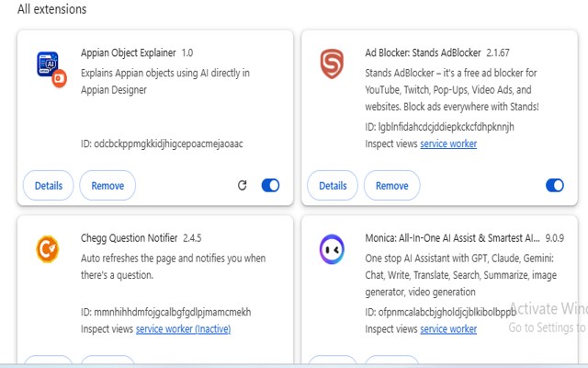The image size is (588, 368).
Task: Open Chegg's service worker (Inactive) link
Action: 184,329
